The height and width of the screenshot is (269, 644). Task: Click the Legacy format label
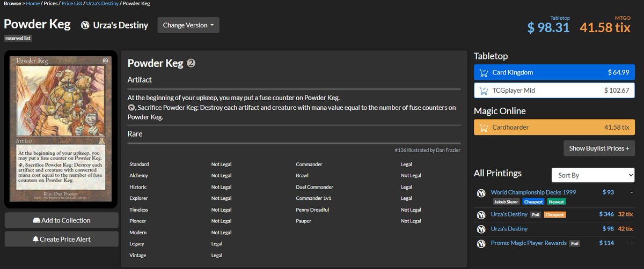coord(137,244)
